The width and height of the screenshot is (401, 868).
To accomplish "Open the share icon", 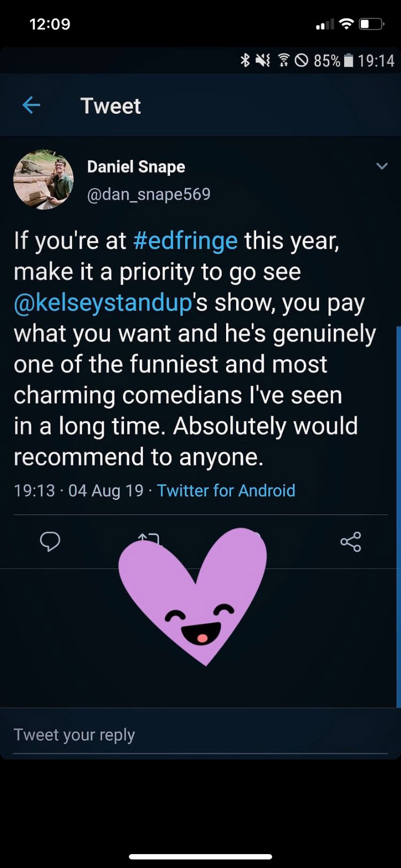I will 351,542.
